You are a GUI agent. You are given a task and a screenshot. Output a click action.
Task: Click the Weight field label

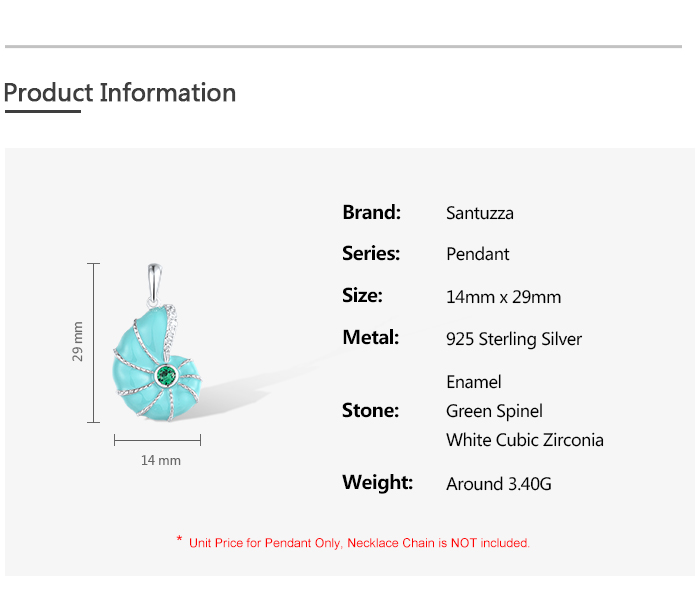click(x=377, y=483)
